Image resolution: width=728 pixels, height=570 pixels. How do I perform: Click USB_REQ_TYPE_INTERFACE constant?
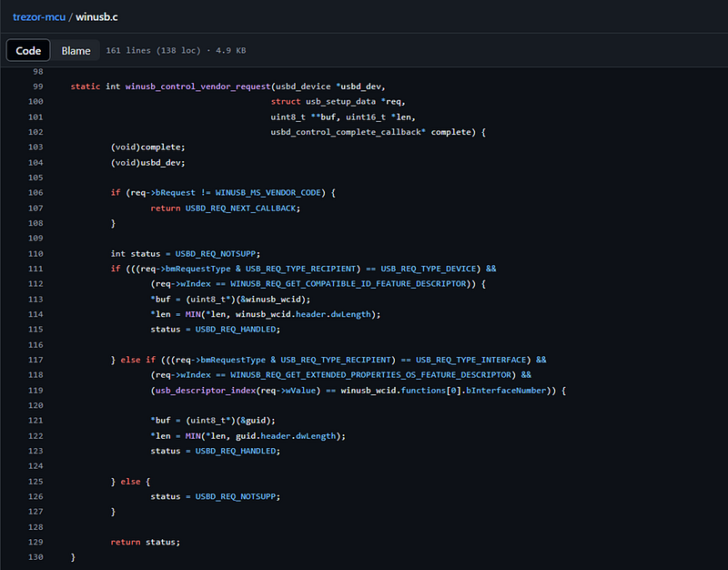pos(470,360)
